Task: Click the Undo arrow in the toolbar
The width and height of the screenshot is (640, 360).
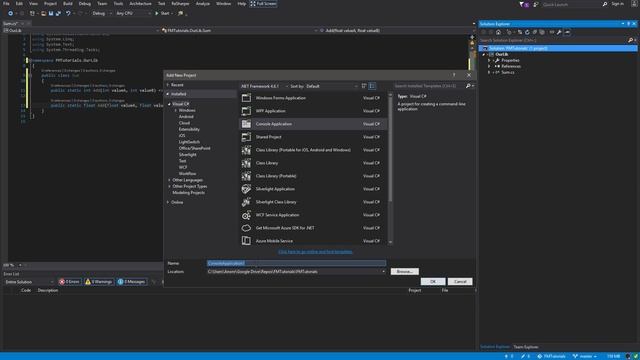Action: point(68,13)
